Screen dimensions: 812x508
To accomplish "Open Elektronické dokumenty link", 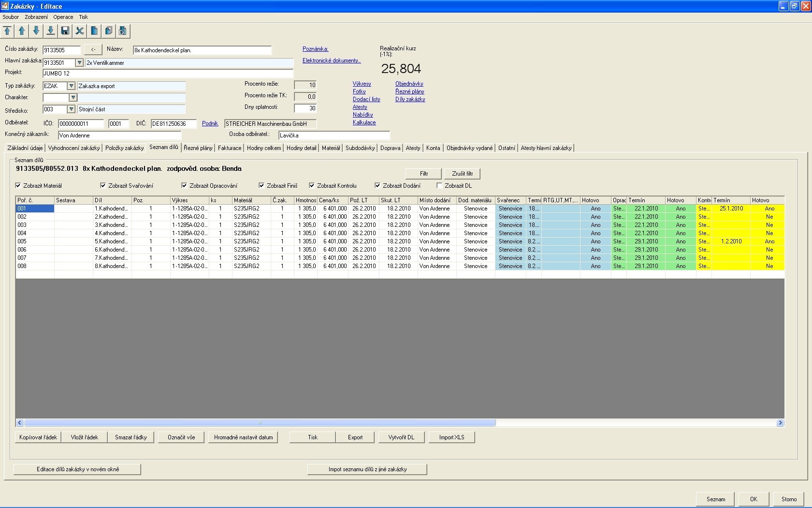I will point(332,60).
